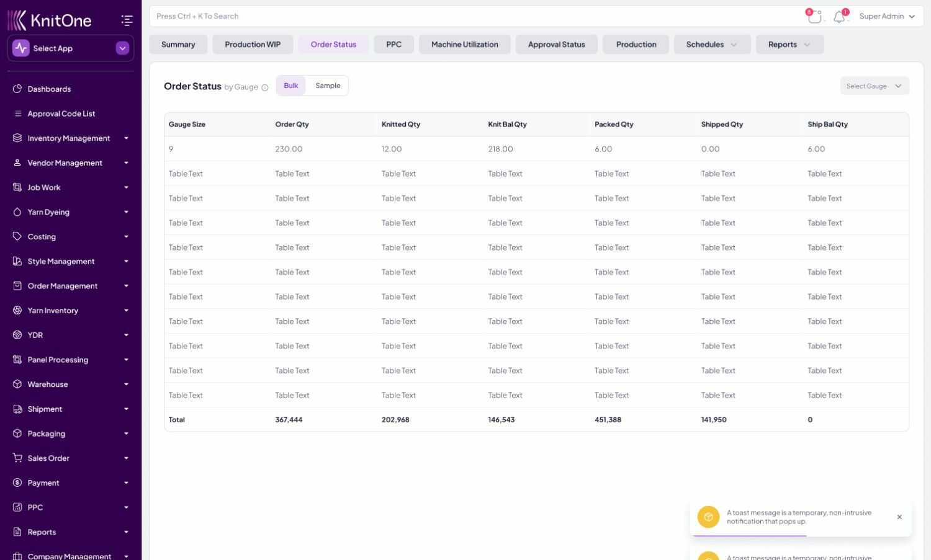Collapse sidebar using the menu toggle icon
The height and width of the screenshot is (560, 931).
coord(127,20)
